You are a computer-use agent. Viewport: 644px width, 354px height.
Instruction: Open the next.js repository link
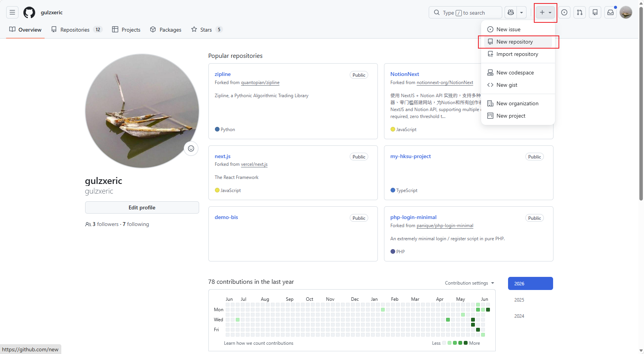(223, 156)
